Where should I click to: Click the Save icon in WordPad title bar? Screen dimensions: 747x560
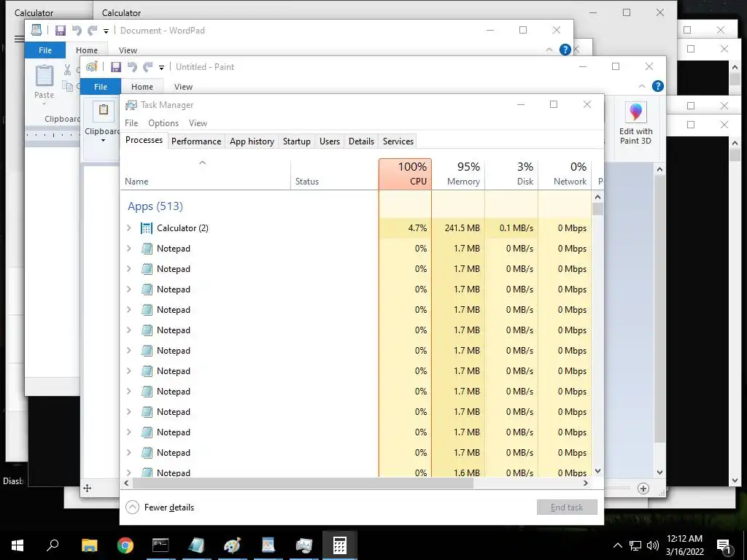[60, 31]
